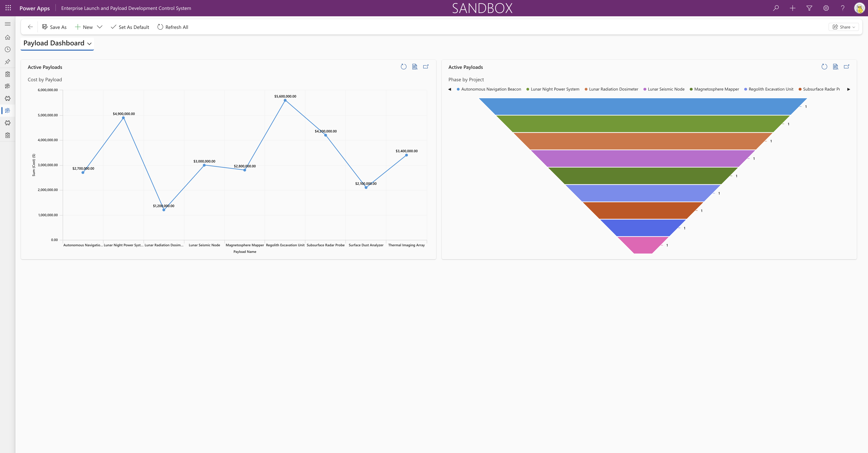Open the filter icon in the top bar
This screenshot has height=453, width=868.
(x=809, y=8)
